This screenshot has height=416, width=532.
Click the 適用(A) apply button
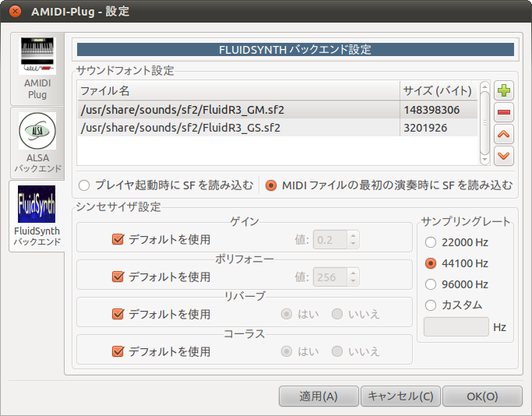tap(319, 396)
